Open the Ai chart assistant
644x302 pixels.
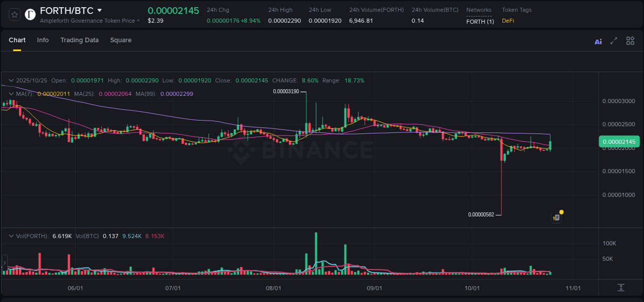click(x=598, y=40)
